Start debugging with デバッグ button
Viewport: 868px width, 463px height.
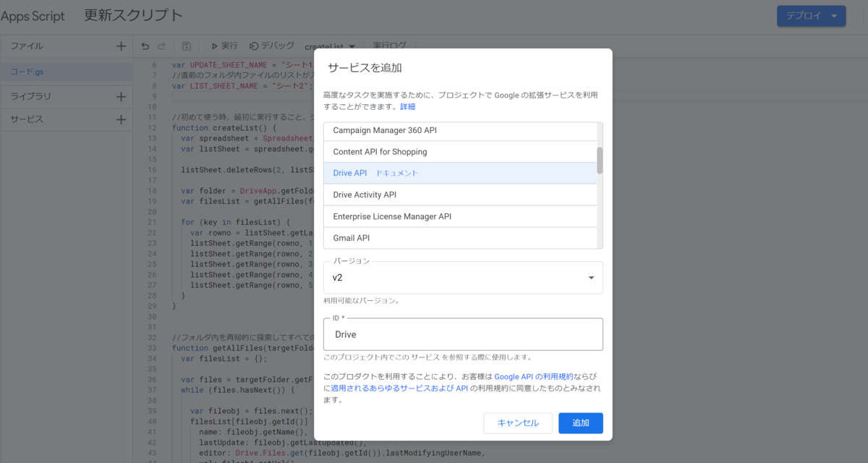tap(271, 46)
